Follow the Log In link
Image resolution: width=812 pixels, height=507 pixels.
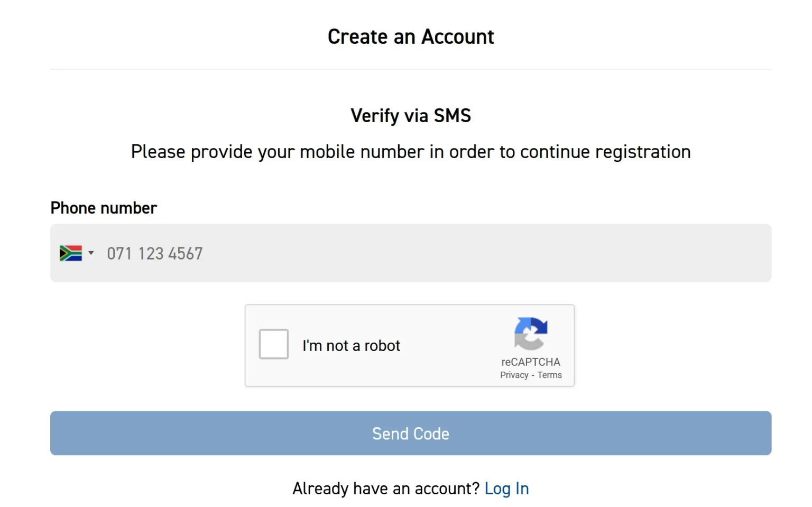coord(507,488)
